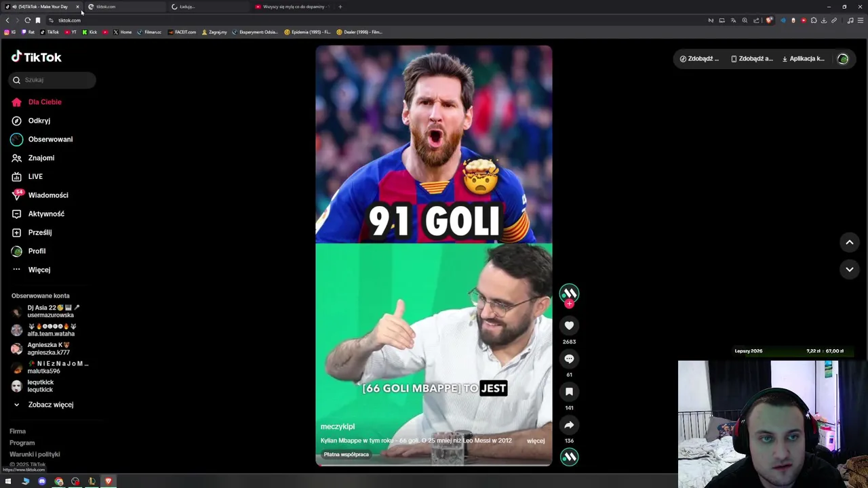
Task: Open Wiadomości inbox
Action: coord(40,195)
